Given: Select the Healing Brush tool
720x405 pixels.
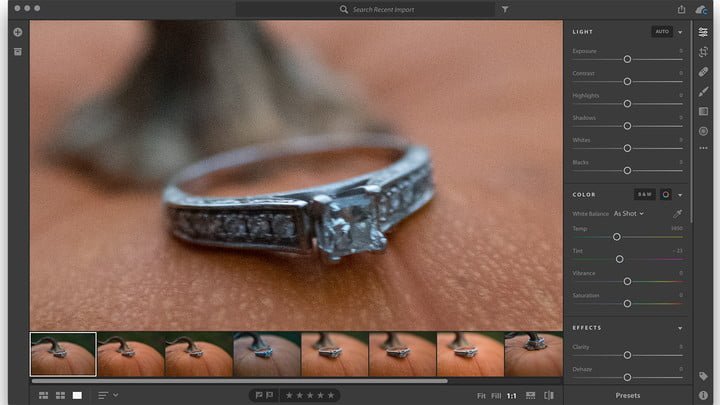Looking at the screenshot, I should click(703, 72).
